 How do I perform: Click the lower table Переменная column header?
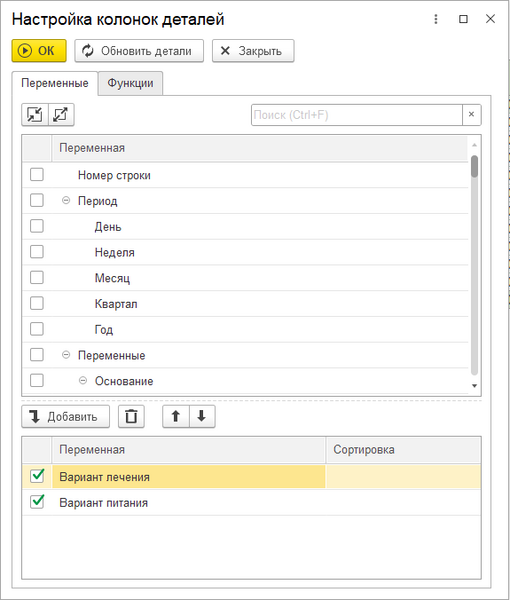pyautogui.click(x=189, y=450)
